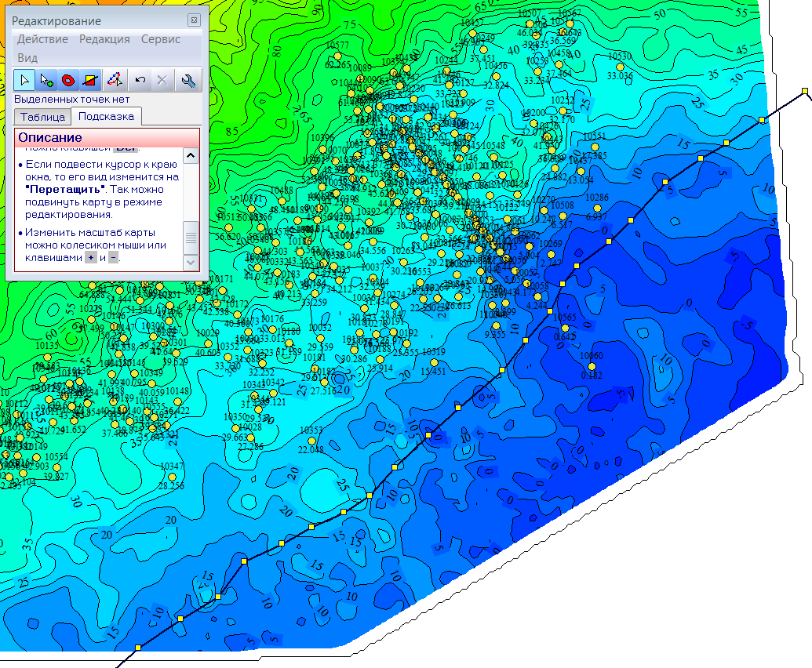Screen dimensions: 812x668
Task: Select map point 10554 valued 39.827
Action: [56, 467]
